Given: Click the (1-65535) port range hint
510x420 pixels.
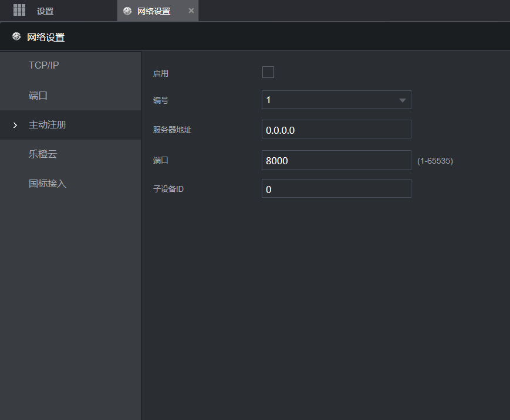Looking at the screenshot, I should point(435,161).
